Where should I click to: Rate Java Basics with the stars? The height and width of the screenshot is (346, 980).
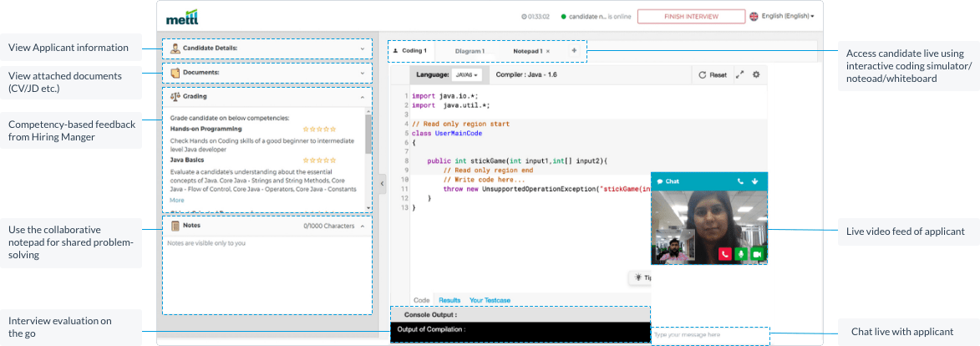click(319, 160)
